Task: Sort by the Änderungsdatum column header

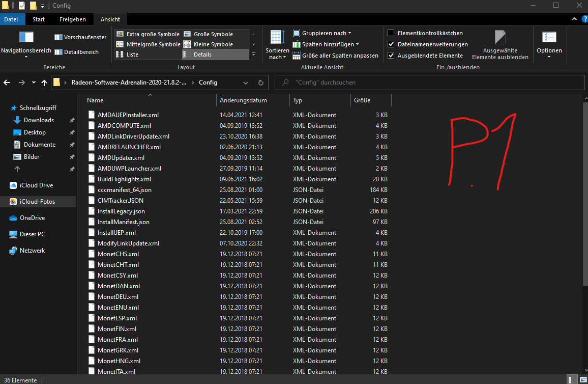Action: (253, 100)
